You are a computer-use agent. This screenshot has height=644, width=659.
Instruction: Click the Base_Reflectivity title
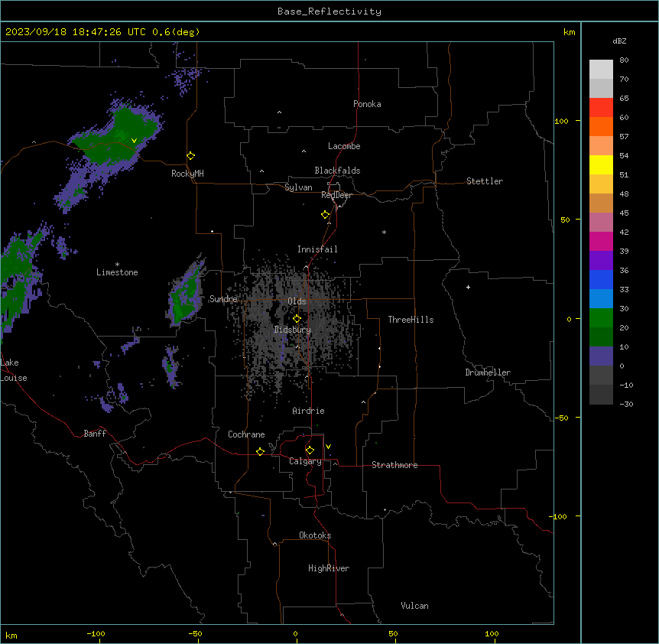(329, 11)
